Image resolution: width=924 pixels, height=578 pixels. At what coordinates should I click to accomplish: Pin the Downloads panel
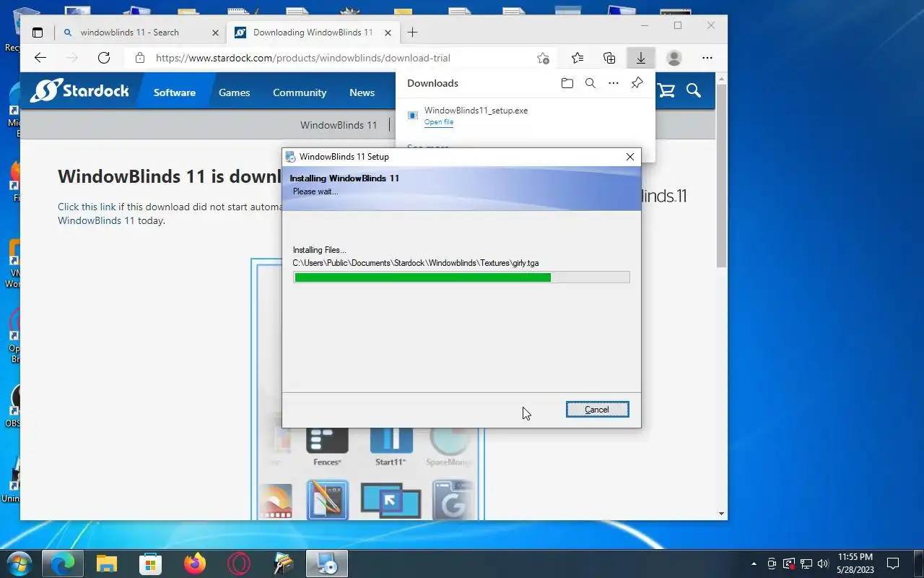tap(637, 83)
